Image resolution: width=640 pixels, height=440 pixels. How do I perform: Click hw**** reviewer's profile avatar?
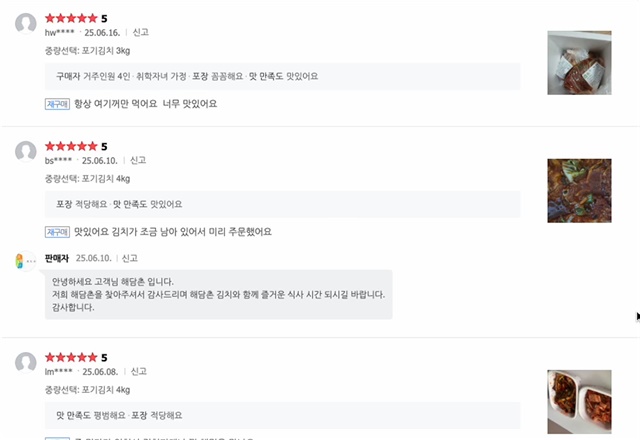coord(26,23)
